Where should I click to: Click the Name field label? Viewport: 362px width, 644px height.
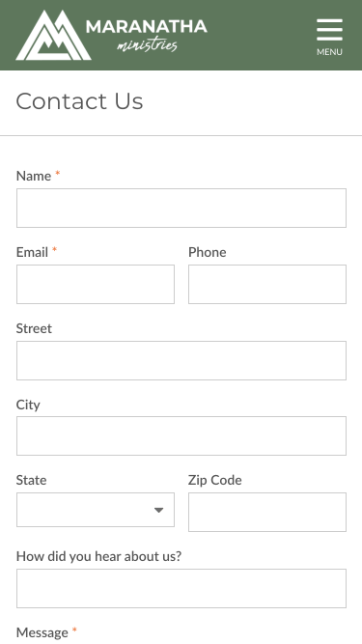(34, 176)
